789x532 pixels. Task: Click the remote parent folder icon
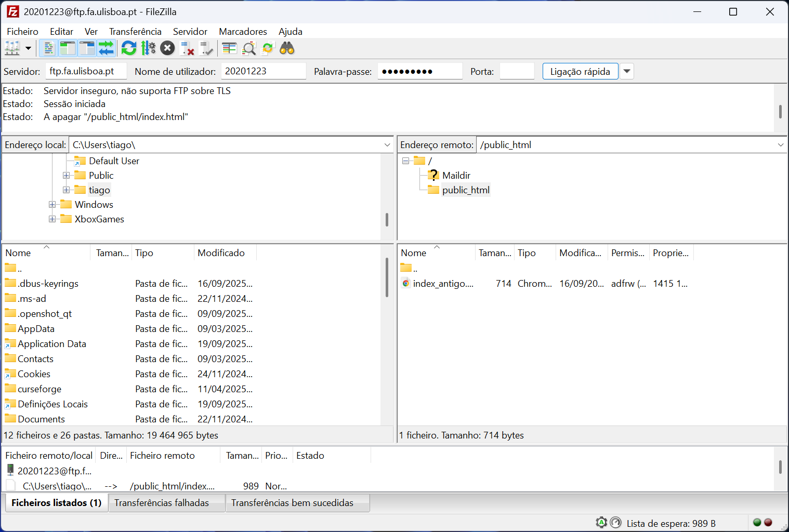click(406, 268)
